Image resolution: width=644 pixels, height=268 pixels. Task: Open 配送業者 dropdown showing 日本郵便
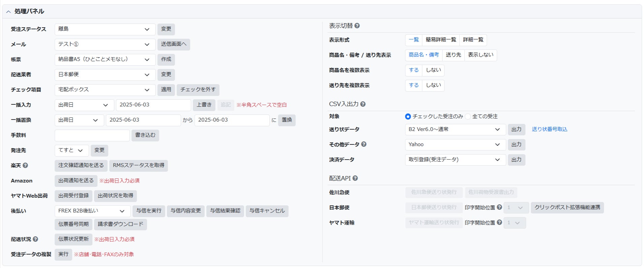click(105, 75)
